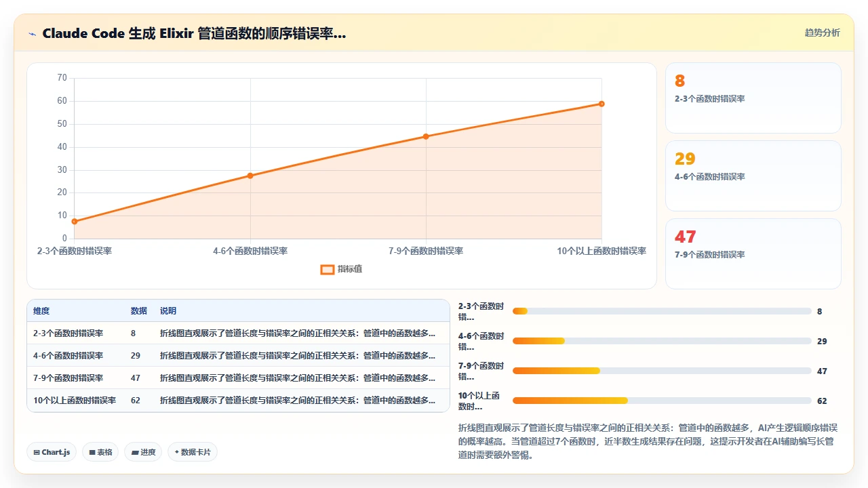Click chart data point for 10个以上函数时错误率
The height and width of the screenshot is (488, 868).
pyautogui.click(x=601, y=104)
